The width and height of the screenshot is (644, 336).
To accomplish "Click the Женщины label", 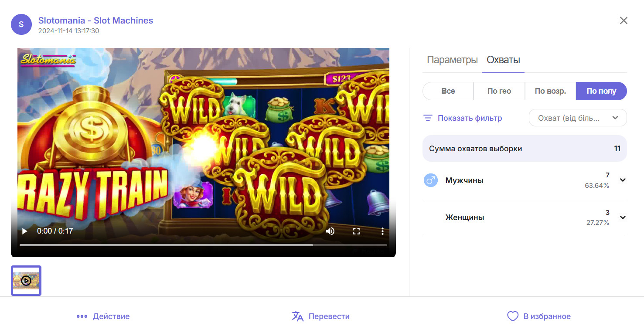I will pyautogui.click(x=465, y=217).
